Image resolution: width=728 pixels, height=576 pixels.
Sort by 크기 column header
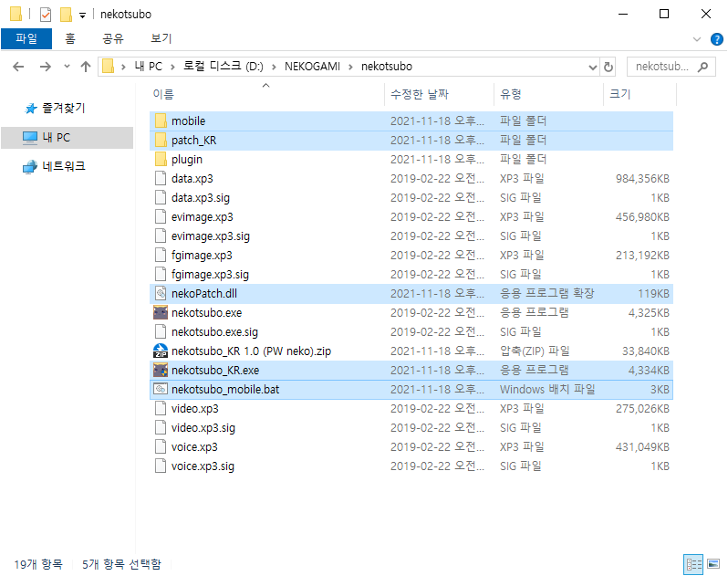coord(640,94)
